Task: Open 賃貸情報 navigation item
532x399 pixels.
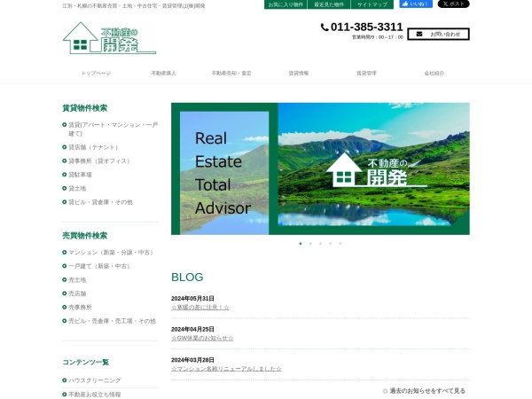Action: tap(299, 73)
